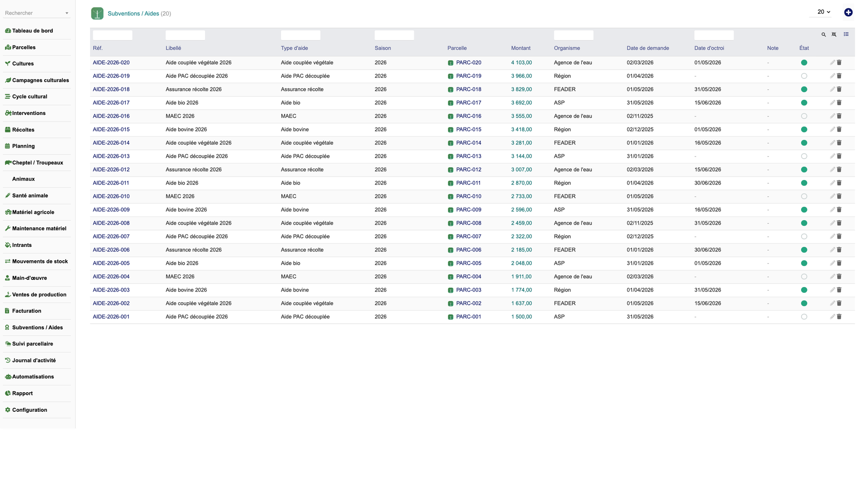The height and width of the screenshot is (488, 868).
Task: Click trash icon for AIDE-2026-013
Action: pyautogui.click(x=839, y=156)
